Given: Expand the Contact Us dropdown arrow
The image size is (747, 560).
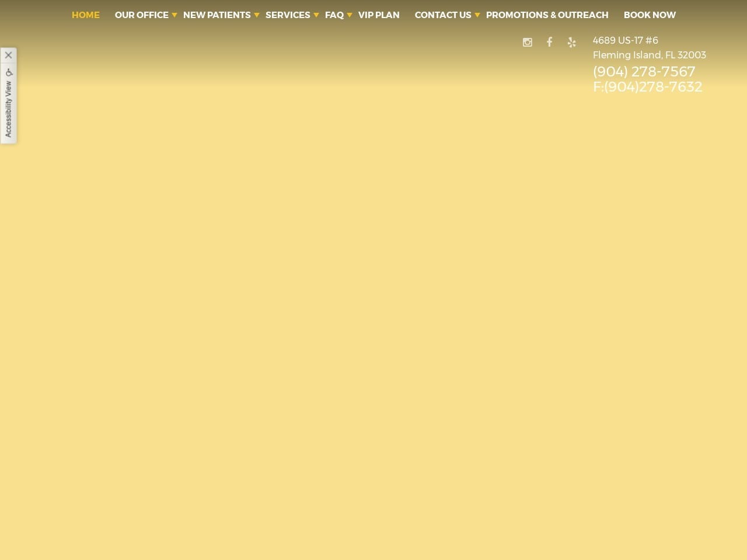Looking at the screenshot, I should point(477,15).
